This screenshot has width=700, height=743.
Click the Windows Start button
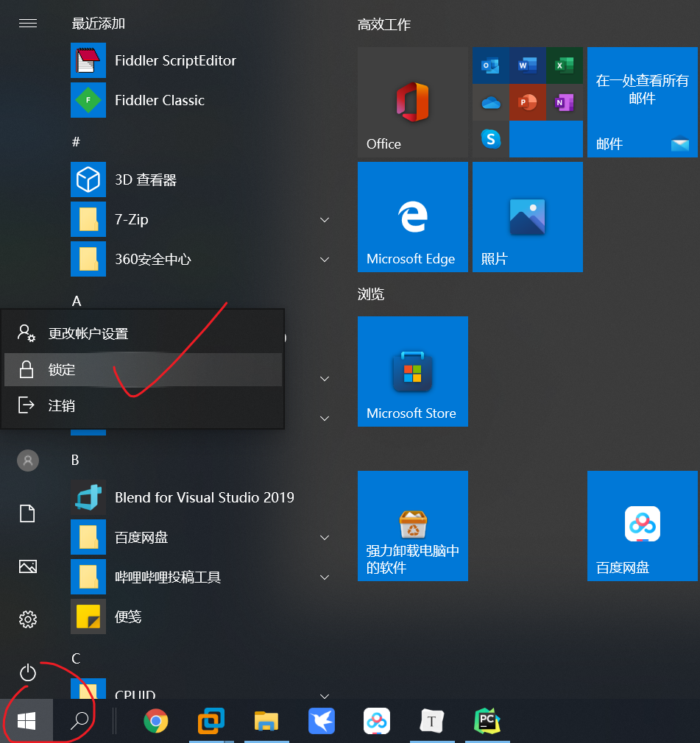(x=26, y=721)
